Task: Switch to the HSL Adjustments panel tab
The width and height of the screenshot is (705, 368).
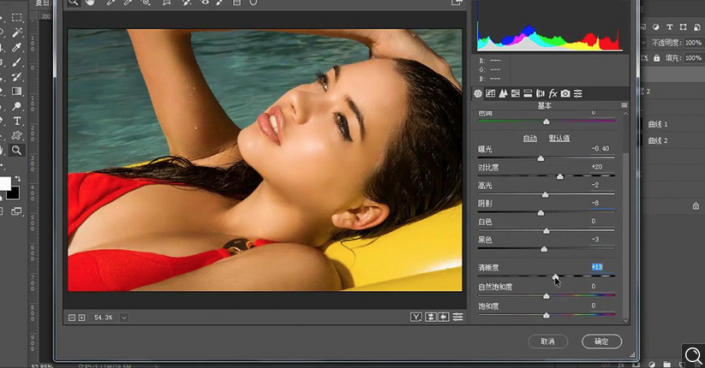Action: (x=515, y=94)
